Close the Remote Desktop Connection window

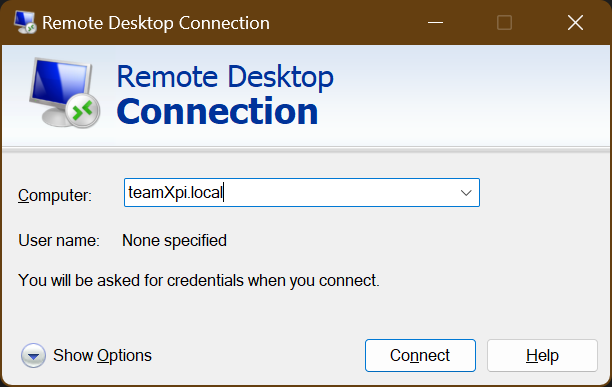[x=575, y=23]
